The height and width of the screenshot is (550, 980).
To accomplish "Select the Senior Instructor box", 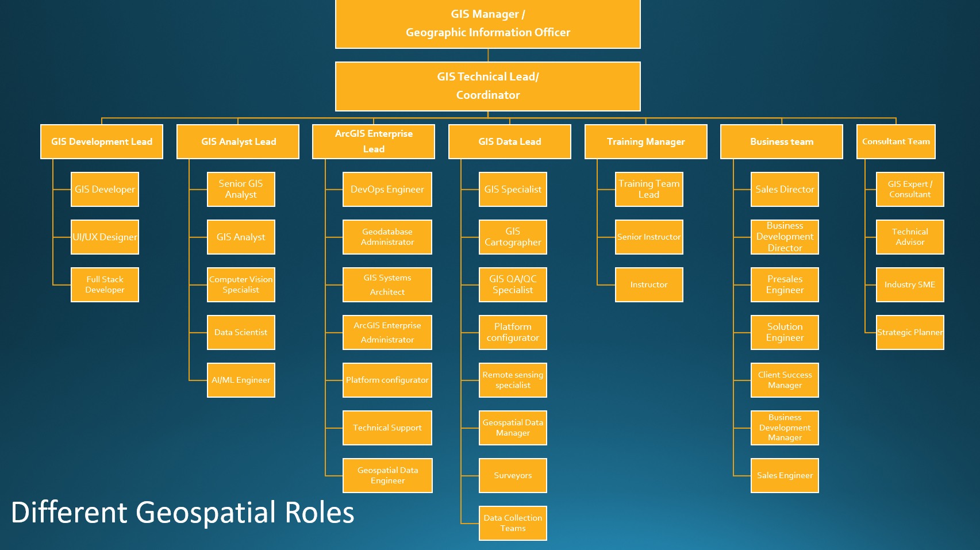I will [649, 237].
